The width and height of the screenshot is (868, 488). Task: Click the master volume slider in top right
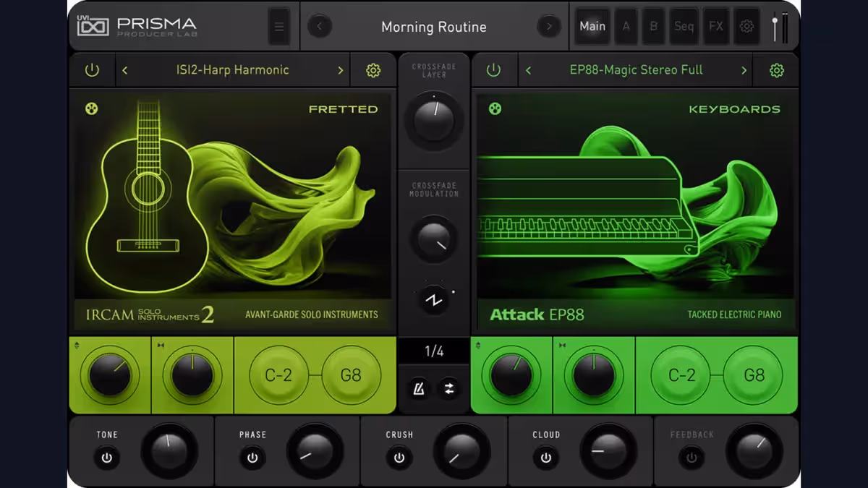(x=775, y=27)
